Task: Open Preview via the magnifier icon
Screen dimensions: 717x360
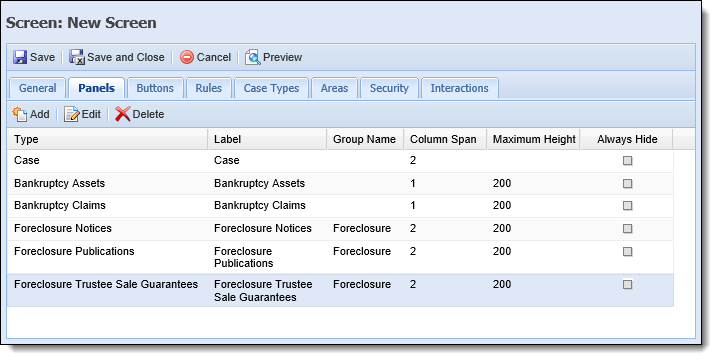Action: (x=252, y=57)
